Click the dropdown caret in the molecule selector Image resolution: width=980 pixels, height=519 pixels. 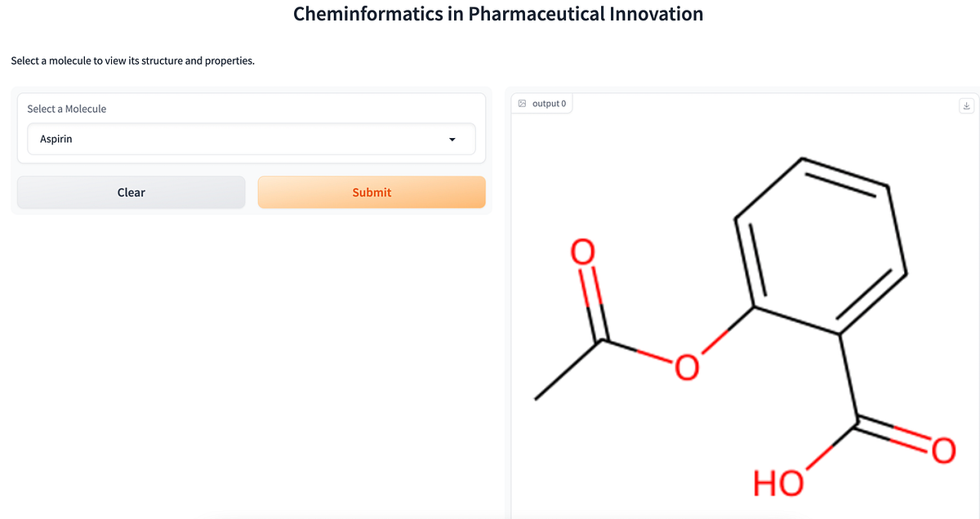click(x=452, y=139)
